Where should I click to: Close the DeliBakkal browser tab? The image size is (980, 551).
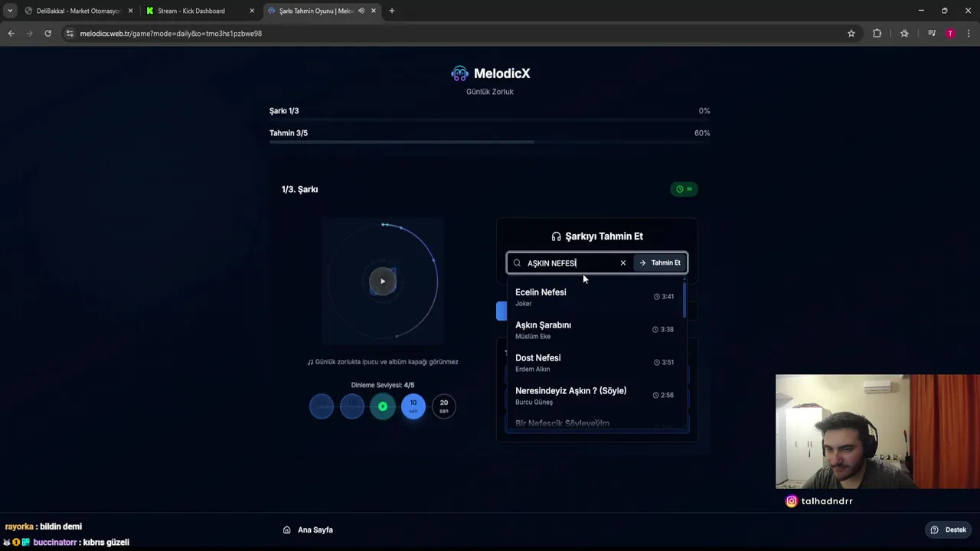pyautogui.click(x=130, y=11)
